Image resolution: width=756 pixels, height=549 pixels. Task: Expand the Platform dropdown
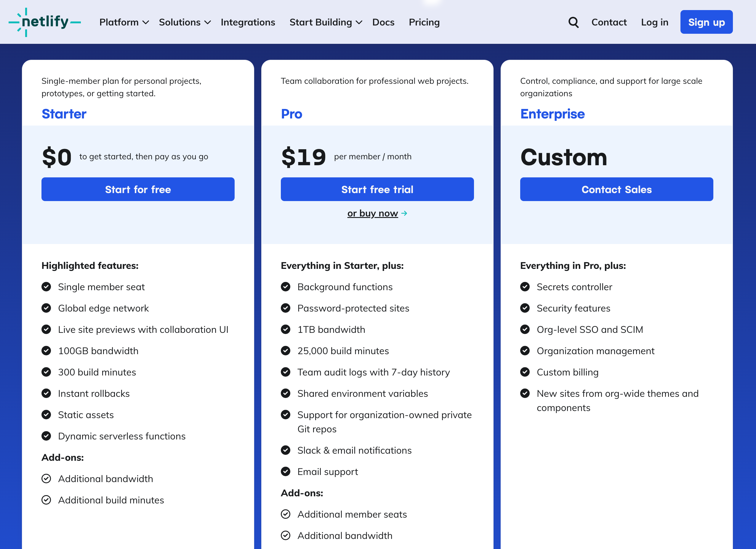coord(123,22)
